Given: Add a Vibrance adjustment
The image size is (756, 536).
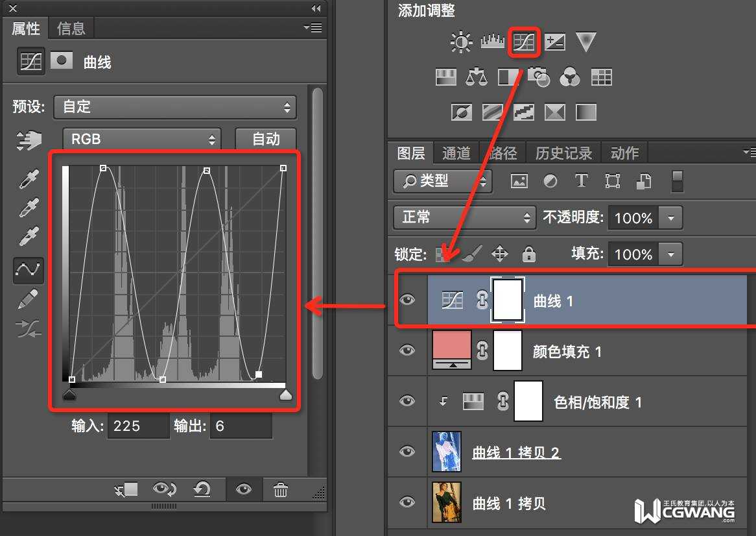Looking at the screenshot, I should [x=586, y=42].
